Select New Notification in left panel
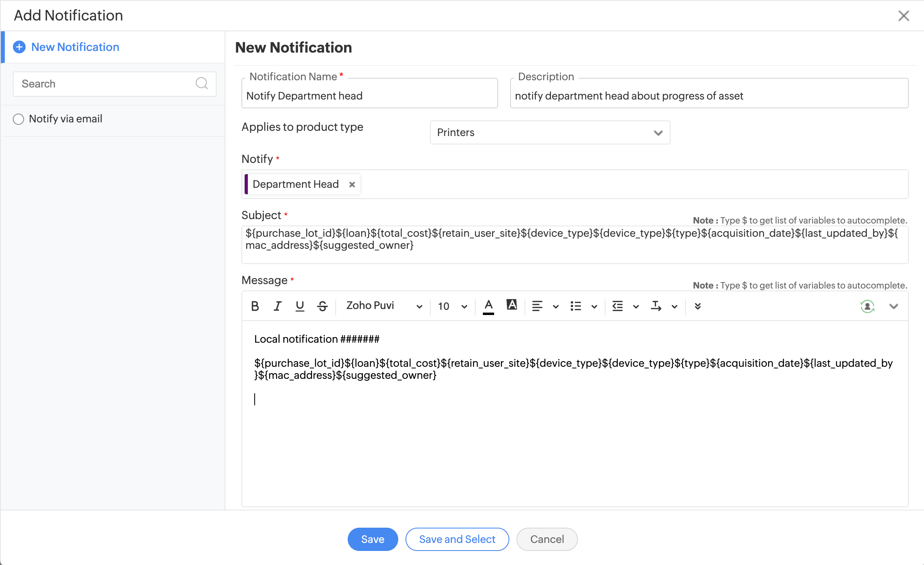 75,47
